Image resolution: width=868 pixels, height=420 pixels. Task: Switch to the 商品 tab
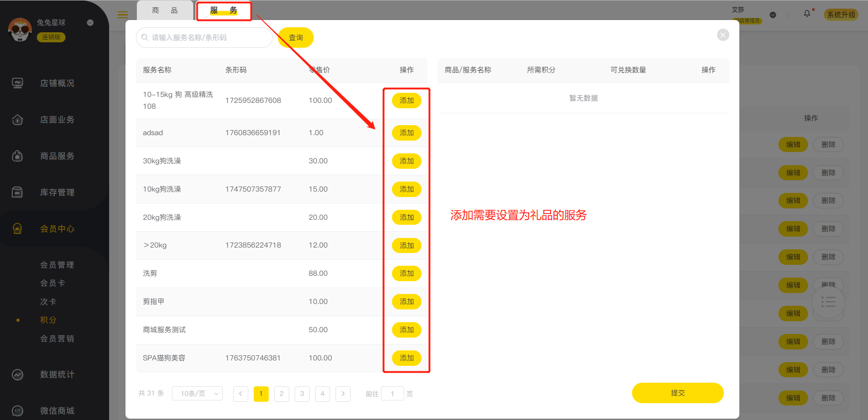165,10
